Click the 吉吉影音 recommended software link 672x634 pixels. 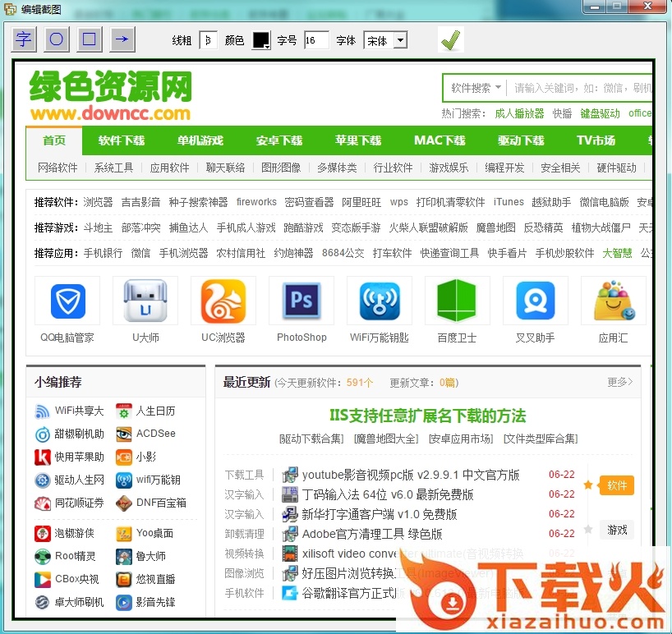tap(140, 202)
